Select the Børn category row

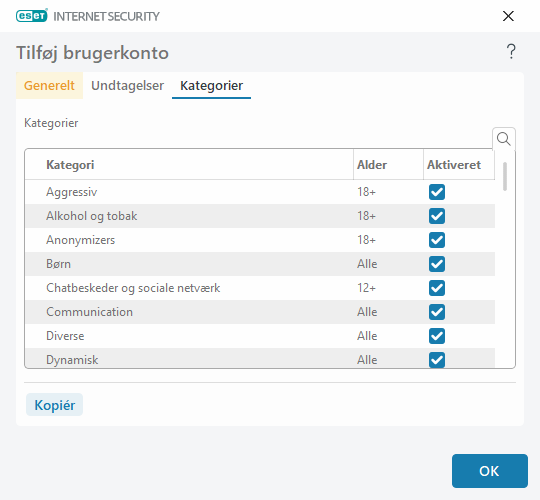260,264
